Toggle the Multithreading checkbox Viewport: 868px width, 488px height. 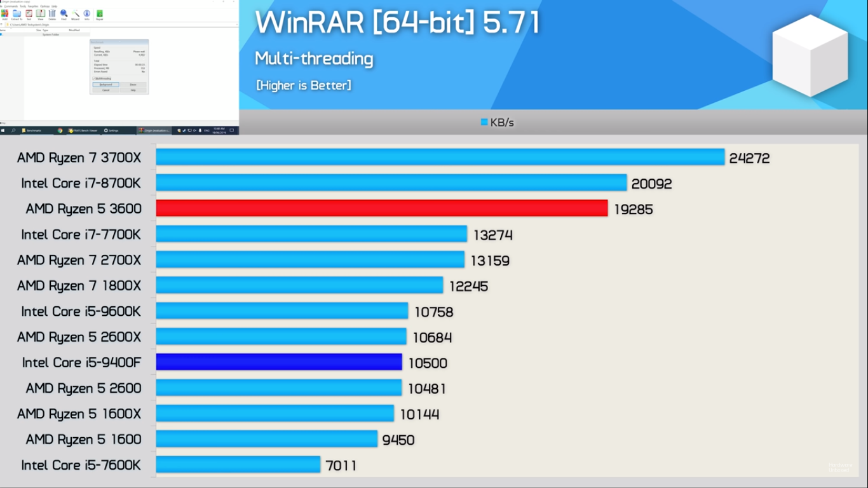click(94, 78)
